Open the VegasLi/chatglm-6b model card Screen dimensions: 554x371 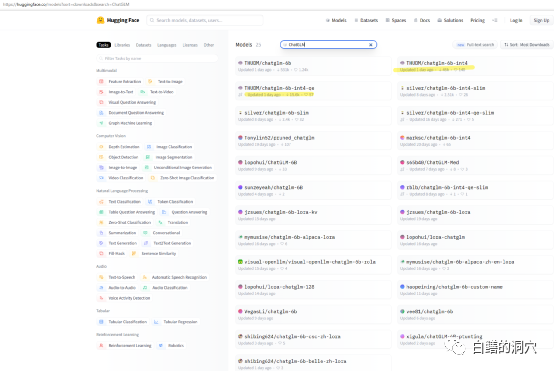point(313,315)
